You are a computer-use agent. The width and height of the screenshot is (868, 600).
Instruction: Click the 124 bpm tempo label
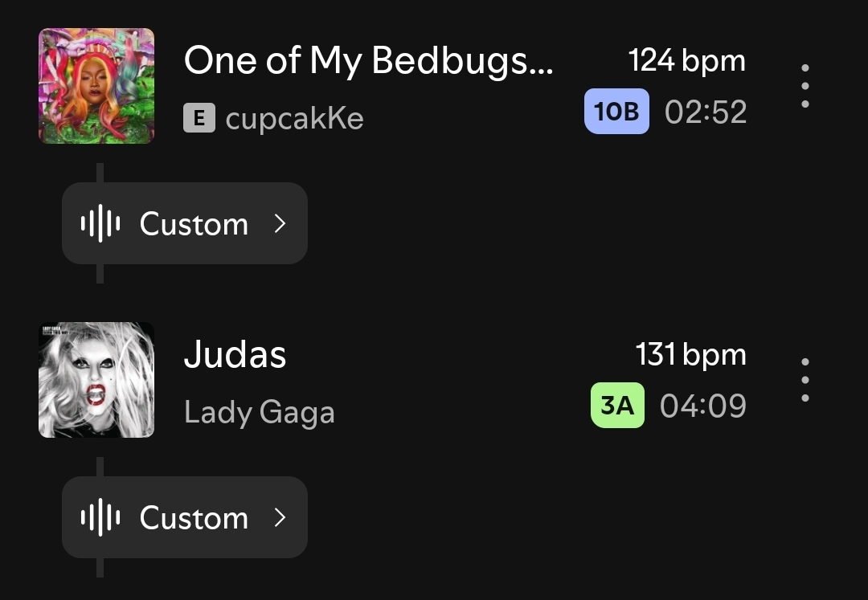click(686, 61)
